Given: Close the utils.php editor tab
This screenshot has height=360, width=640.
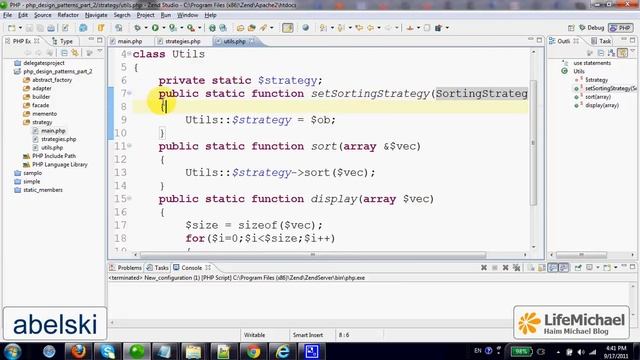Looking at the screenshot, I should point(252,41).
